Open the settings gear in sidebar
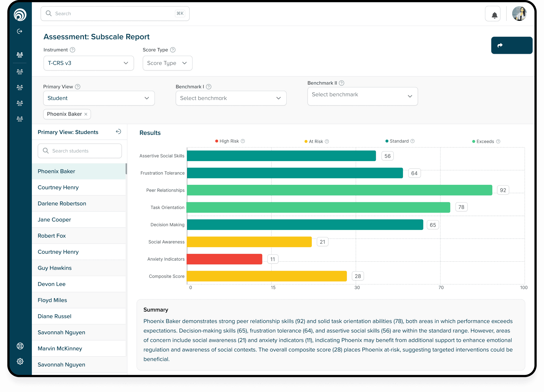This screenshot has height=392, width=544. [20, 361]
